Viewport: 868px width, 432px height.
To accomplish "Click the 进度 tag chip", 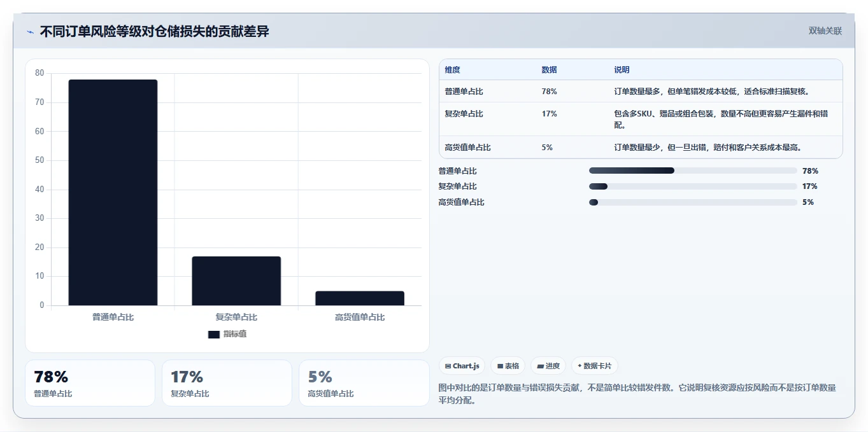I will [x=548, y=366].
